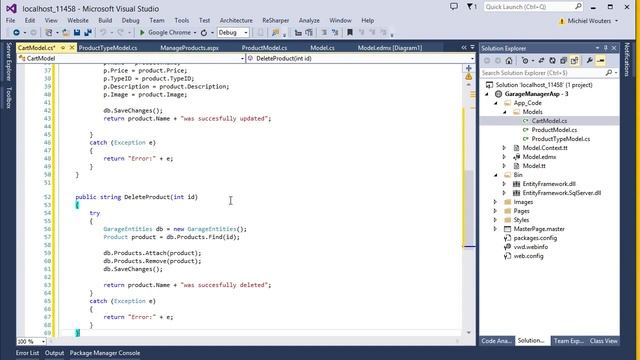Click the increase indent icon
The width and height of the screenshot is (640, 360).
pyautogui.click(x=309, y=32)
